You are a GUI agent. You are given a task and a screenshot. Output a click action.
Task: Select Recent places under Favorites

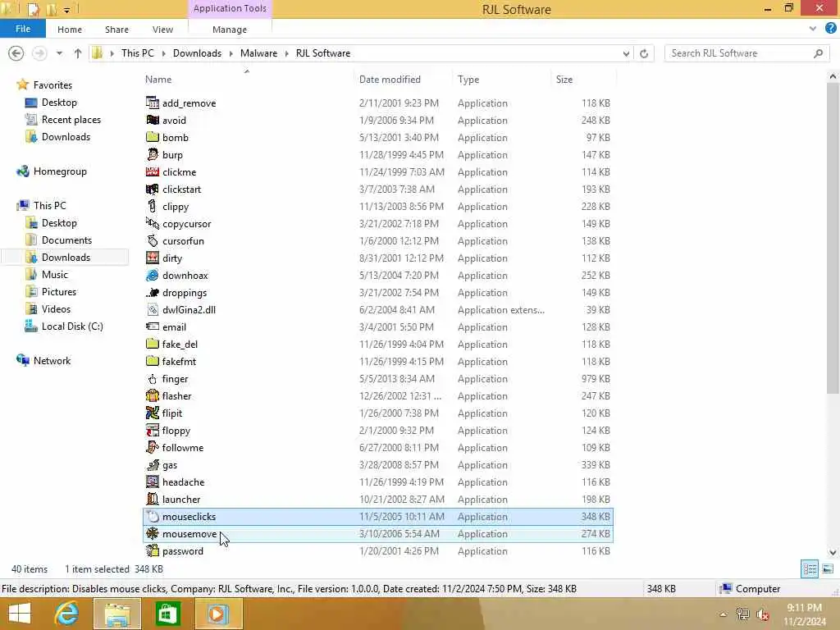click(x=71, y=120)
